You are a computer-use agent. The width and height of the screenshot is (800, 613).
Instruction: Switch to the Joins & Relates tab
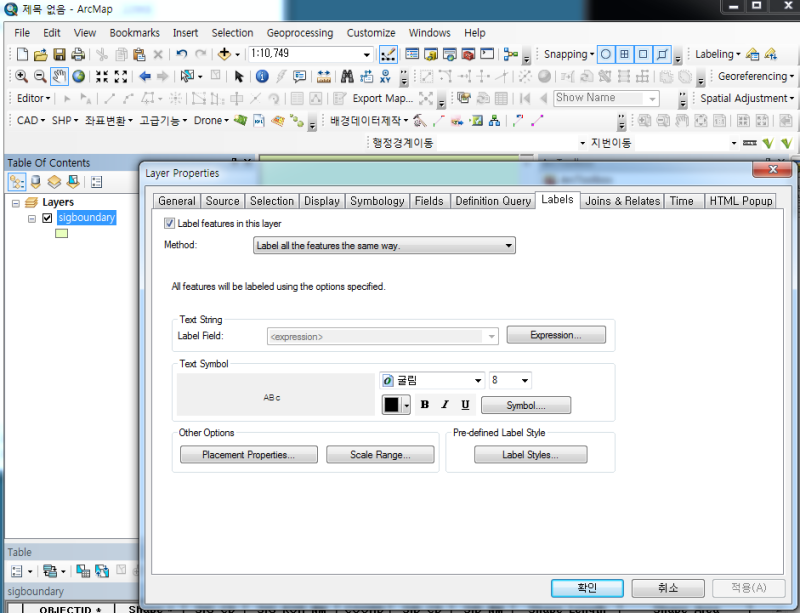622,201
